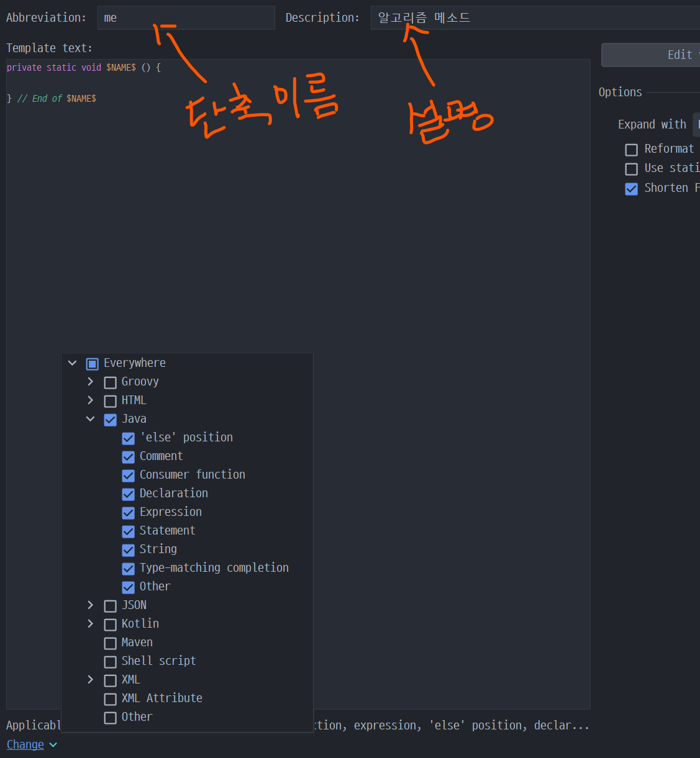Focus the Description input field
This screenshot has height=758, width=700.
click(x=535, y=17)
